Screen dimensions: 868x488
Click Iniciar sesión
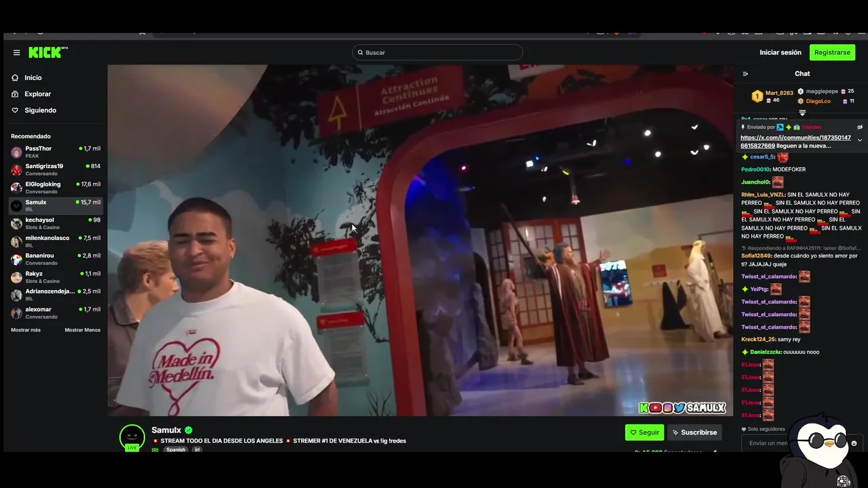click(780, 52)
